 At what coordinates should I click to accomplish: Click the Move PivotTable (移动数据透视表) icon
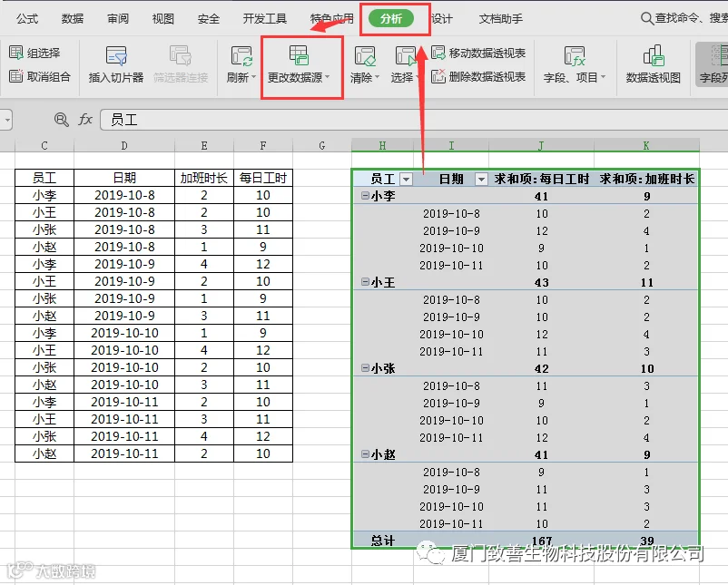coord(438,53)
